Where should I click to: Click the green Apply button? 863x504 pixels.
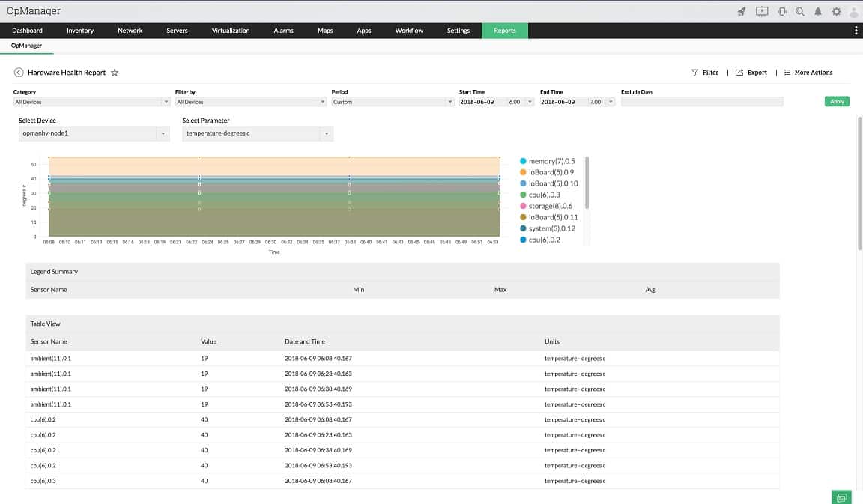point(837,101)
